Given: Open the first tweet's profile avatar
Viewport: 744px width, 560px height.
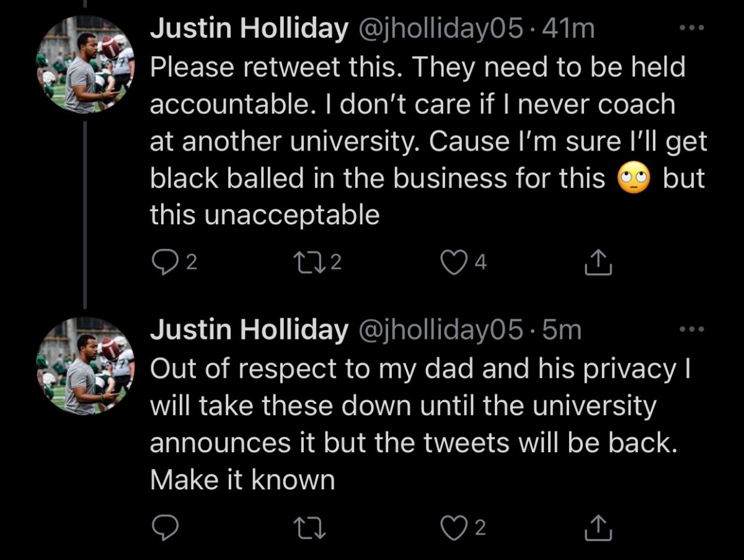Looking at the screenshot, I should click(84, 64).
